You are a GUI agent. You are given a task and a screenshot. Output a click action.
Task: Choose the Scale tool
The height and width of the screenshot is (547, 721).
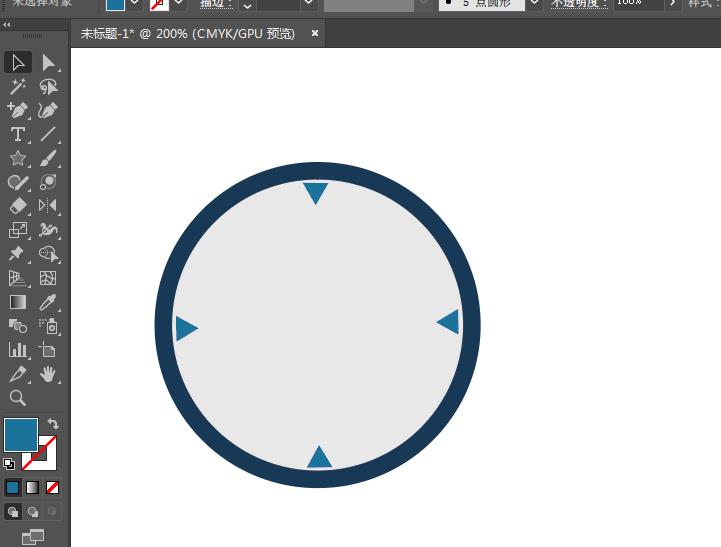point(18,229)
